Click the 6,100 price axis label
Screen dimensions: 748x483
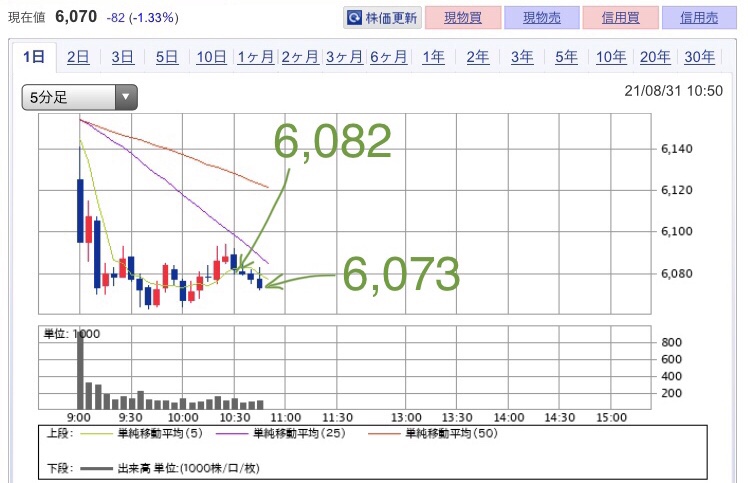[x=676, y=231]
